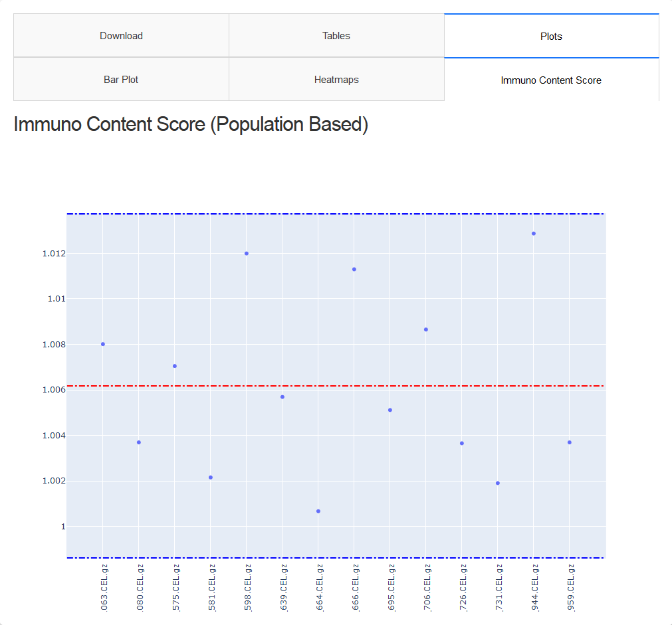Switch to the Heatmaps sub-tab
Image resolution: width=672 pixels, height=625 pixels.
coord(336,79)
